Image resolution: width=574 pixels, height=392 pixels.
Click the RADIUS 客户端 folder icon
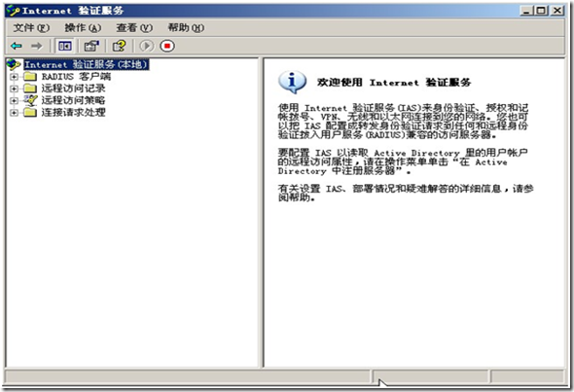click(30, 77)
